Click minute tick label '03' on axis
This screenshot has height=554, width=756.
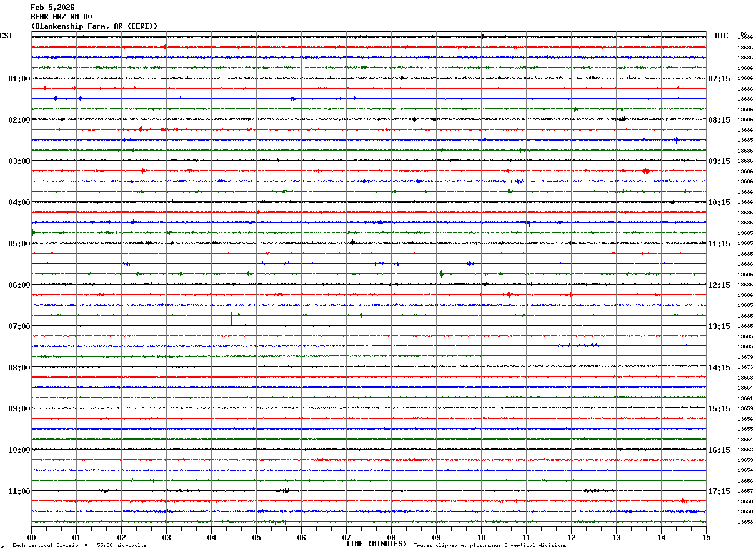click(166, 537)
